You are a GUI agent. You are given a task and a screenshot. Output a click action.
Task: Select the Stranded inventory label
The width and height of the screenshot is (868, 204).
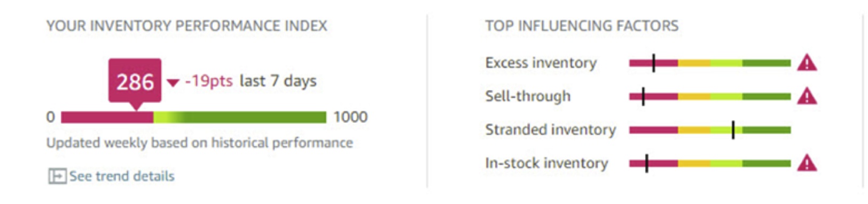tap(550, 130)
